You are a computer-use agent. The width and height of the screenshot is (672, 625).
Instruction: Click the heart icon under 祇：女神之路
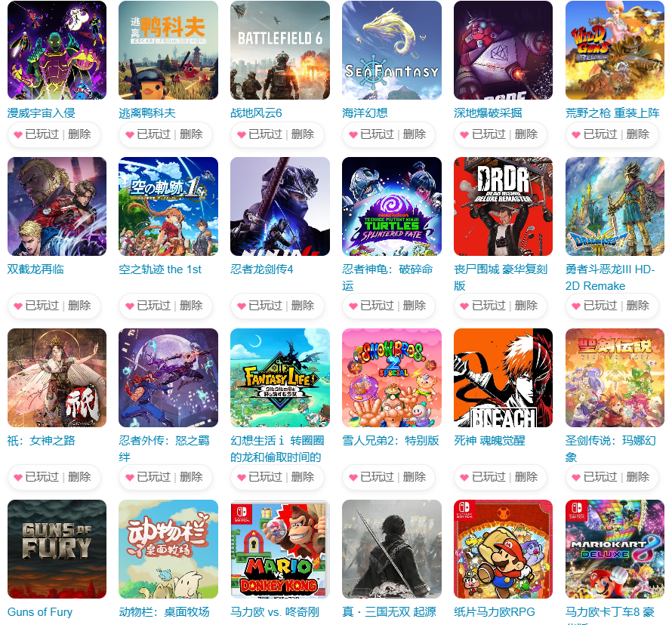tap(18, 478)
